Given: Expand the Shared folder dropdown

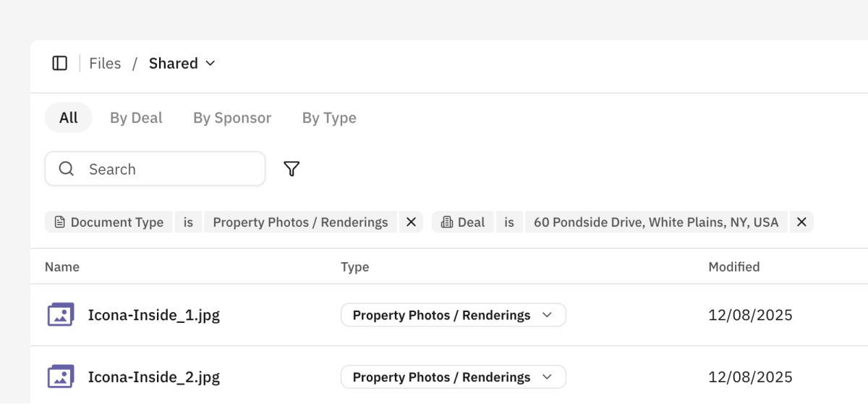Looking at the screenshot, I should (210, 64).
